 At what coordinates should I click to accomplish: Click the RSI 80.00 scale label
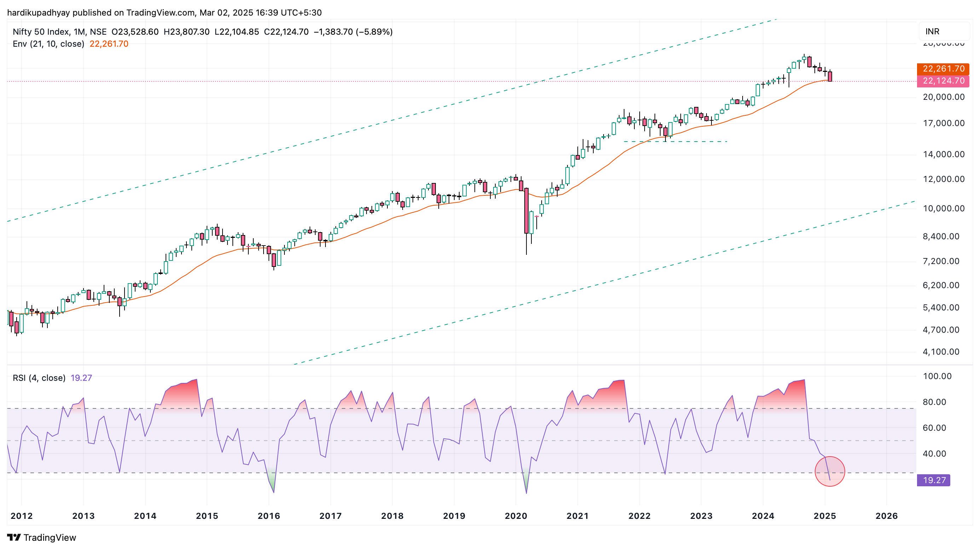(x=934, y=402)
